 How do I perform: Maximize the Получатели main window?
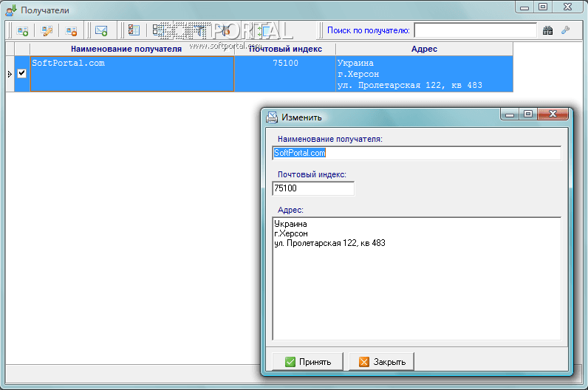click(x=543, y=7)
